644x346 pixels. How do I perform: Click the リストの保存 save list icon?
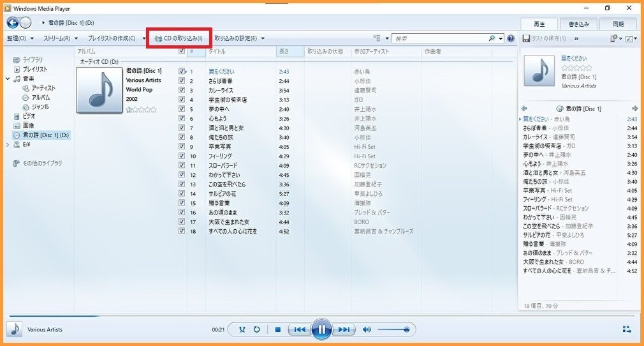pyautogui.click(x=525, y=38)
